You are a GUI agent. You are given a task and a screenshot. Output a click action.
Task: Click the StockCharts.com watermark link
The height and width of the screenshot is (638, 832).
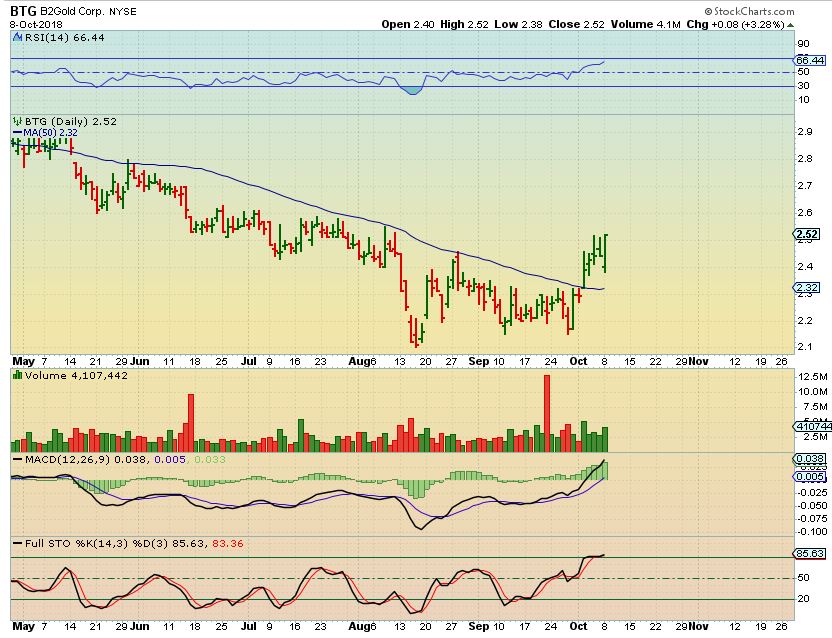click(749, 11)
